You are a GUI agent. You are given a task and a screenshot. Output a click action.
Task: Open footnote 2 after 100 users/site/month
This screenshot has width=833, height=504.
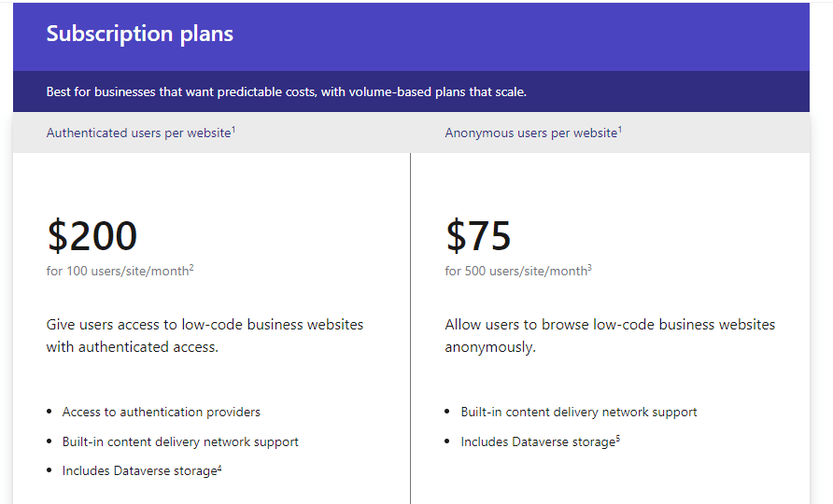[x=191, y=268]
